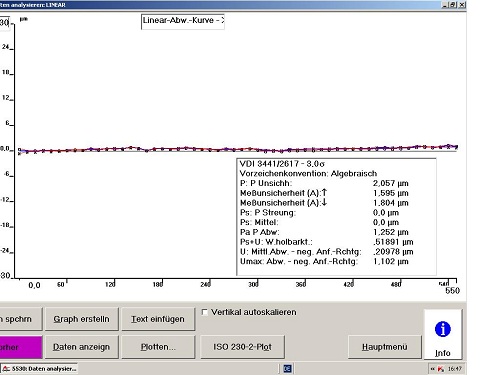Click the vertical axis maximum value box
The height and width of the screenshot is (375, 500).
(x=5, y=23)
